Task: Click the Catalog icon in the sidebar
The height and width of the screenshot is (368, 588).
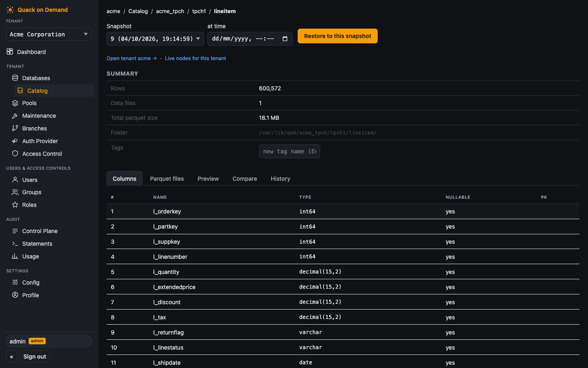Action: [20, 90]
